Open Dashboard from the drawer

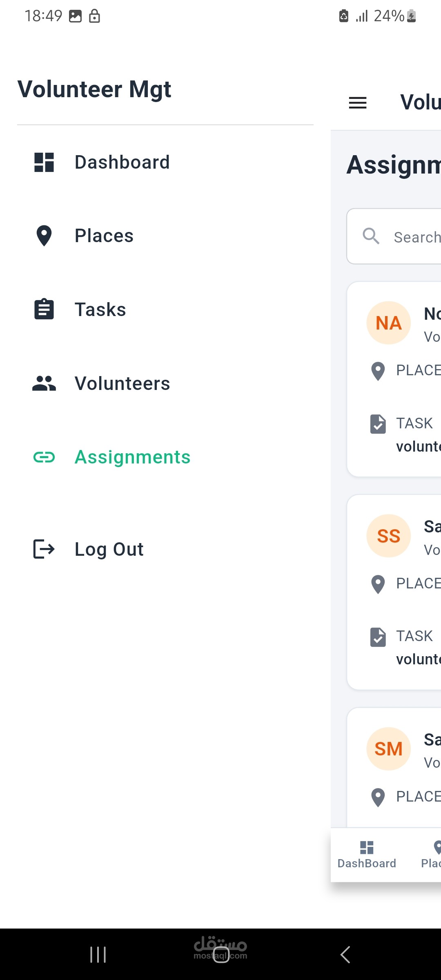tap(165, 162)
